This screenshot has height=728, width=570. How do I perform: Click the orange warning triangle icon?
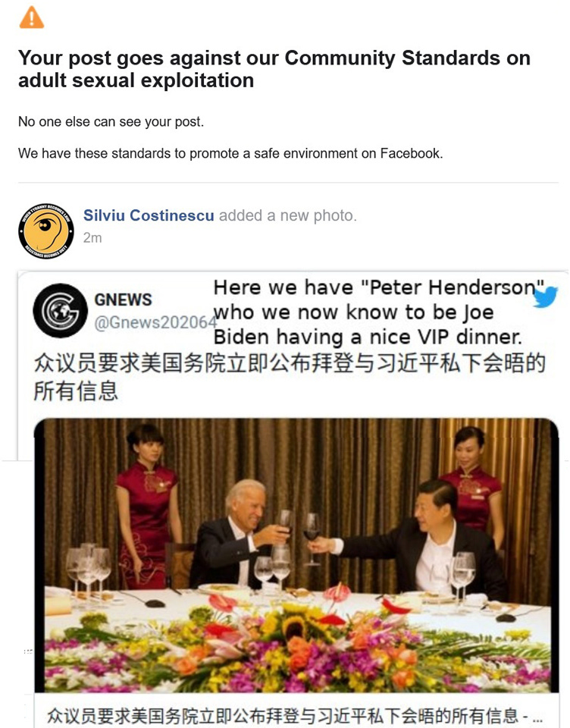click(32, 17)
